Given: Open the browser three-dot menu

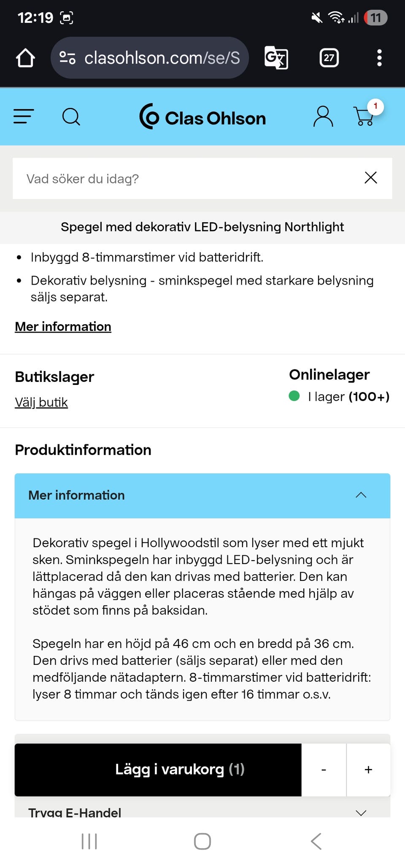Looking at the screenshot, I should pos(379,58).
